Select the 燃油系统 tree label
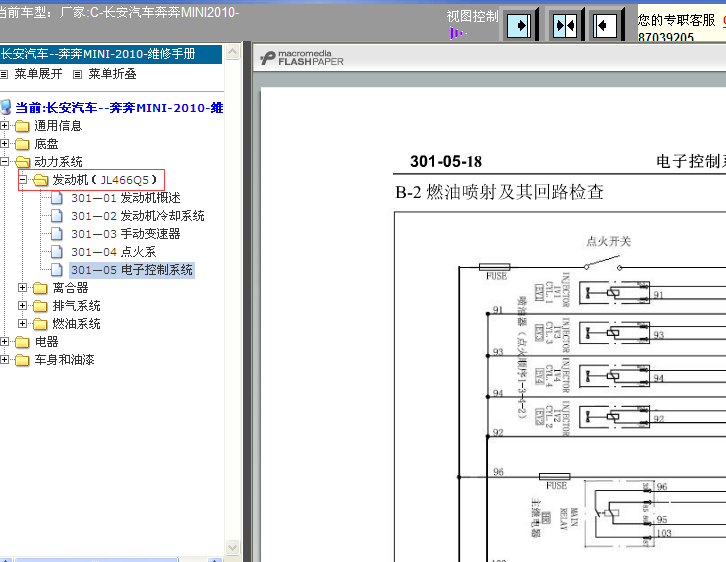 76,324
